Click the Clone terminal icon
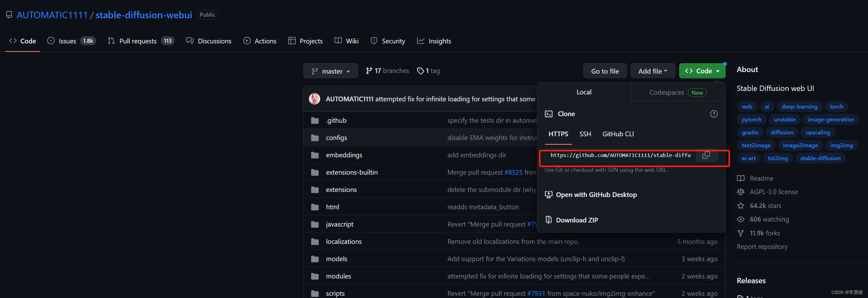This screenshot has width=868, height=298. 549,114
